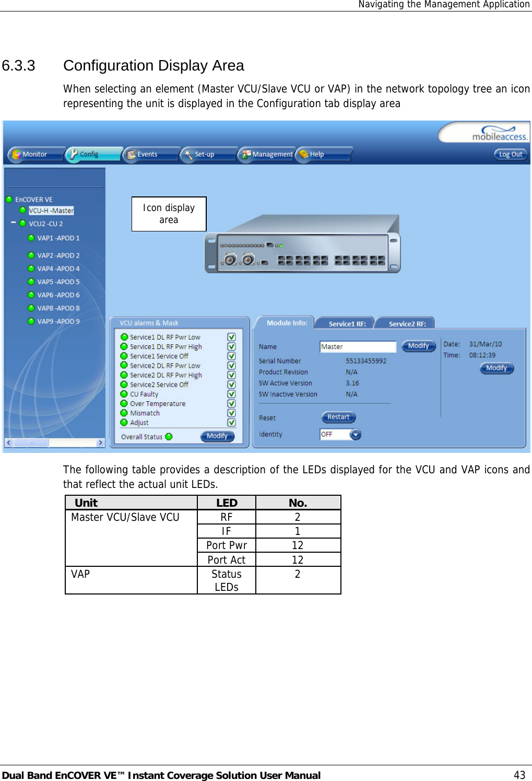
Task: Click tree scrollbar left arrow
Action: click(8, 442)
